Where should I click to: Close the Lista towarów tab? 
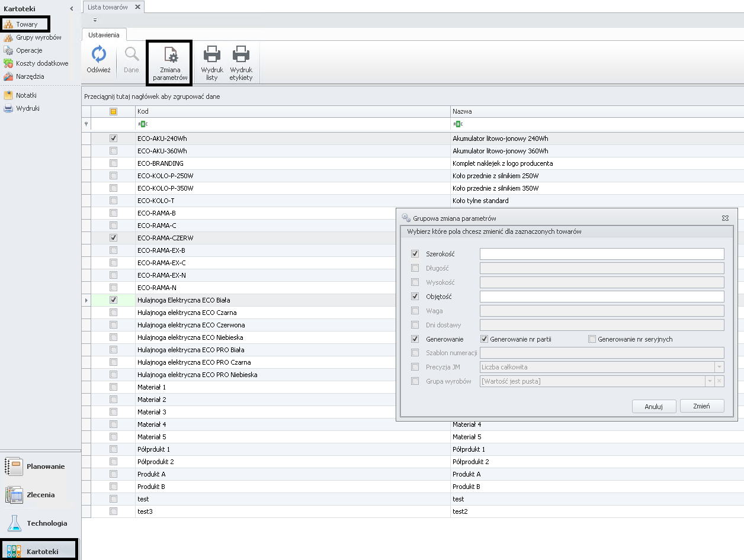[137, 7]
